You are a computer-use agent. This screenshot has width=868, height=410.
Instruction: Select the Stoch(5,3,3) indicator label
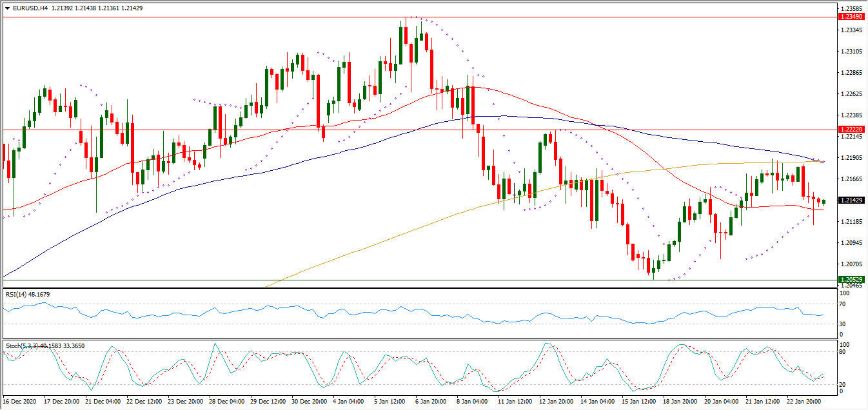coord(23,346)
